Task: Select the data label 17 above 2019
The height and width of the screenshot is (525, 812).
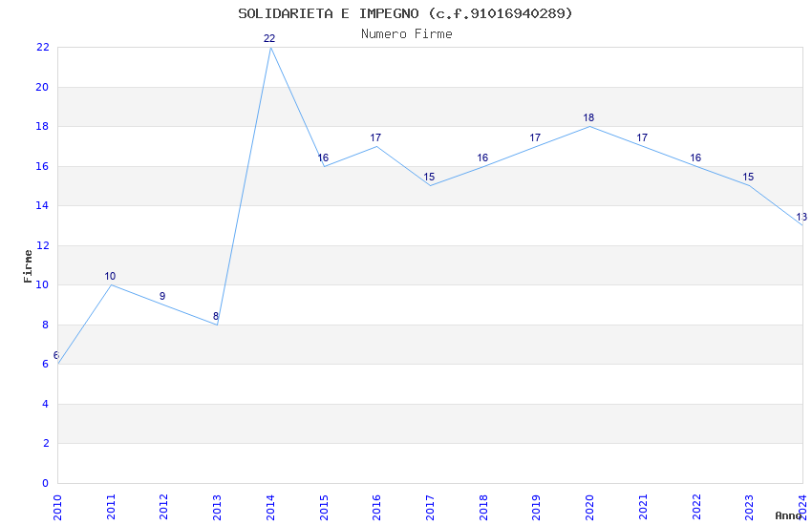Action: [x=535, y=137]
